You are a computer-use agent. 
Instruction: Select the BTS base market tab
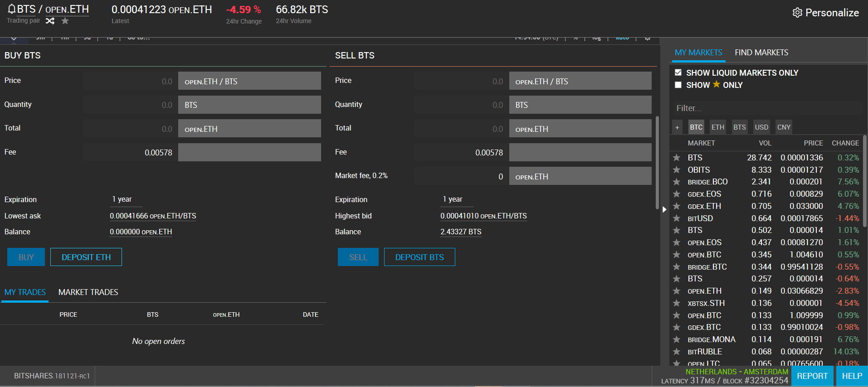740,127
